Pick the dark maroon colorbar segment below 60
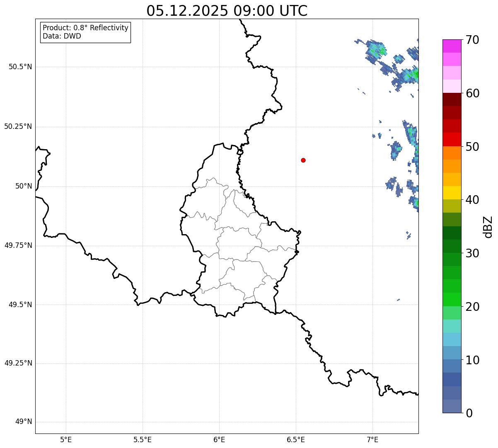Image resolution: width=498 pixels, height=448 pixels. [x=452, y=99]
